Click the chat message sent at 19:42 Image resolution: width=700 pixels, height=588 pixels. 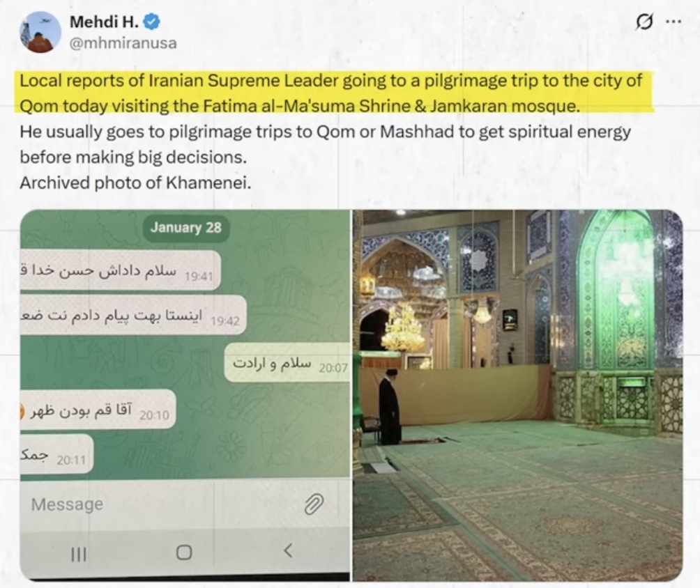(133, 316)
